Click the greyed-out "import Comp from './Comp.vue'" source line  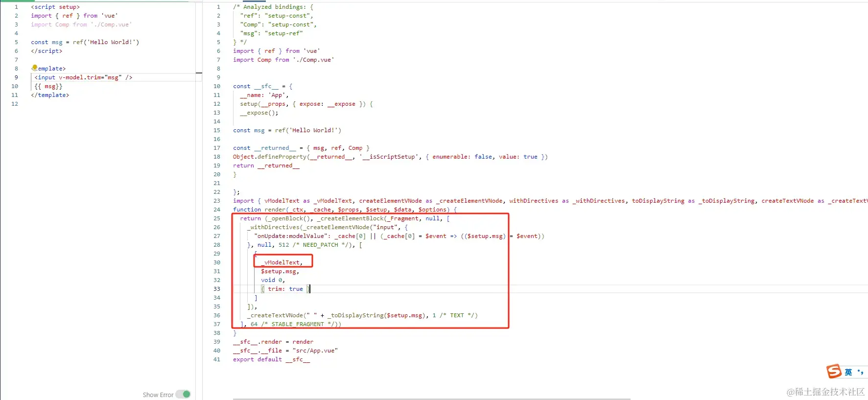tap(81, 24)
